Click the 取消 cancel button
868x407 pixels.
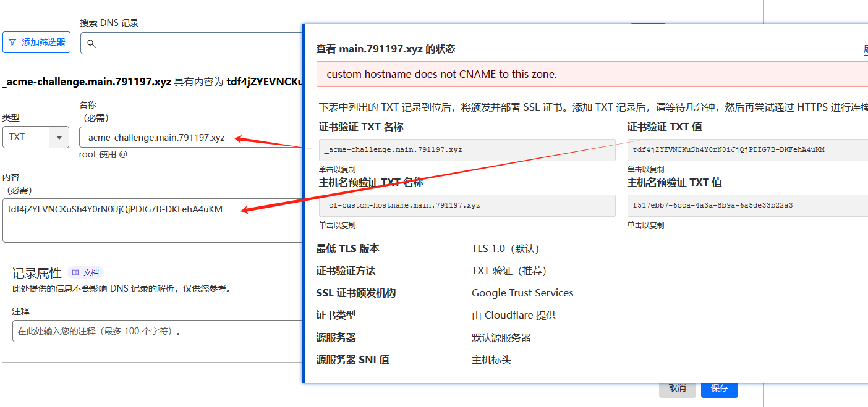(677, 388)
